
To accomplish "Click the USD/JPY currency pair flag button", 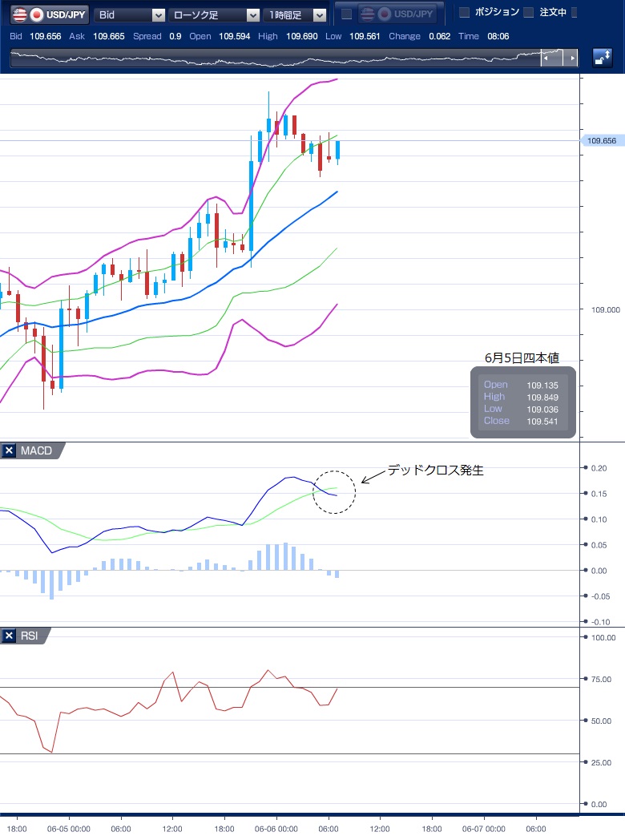I will (46, 14).
